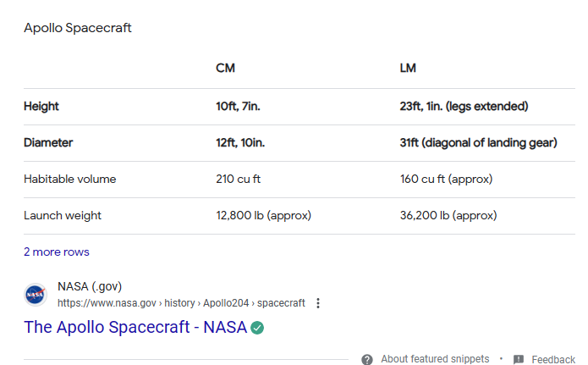Open the three-dot menu beside the NASA URL
The width and height of the screenshot is (588, 365).
(x=318, y=303)
